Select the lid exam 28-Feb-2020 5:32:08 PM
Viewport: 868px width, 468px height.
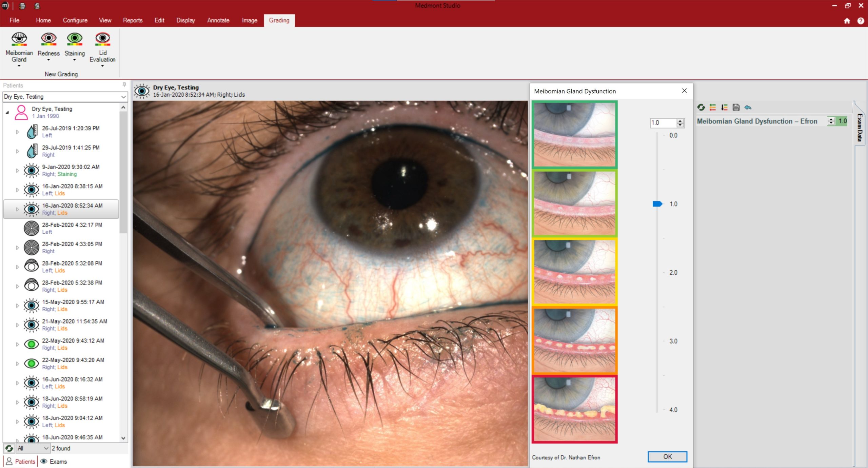coord(71,267)
